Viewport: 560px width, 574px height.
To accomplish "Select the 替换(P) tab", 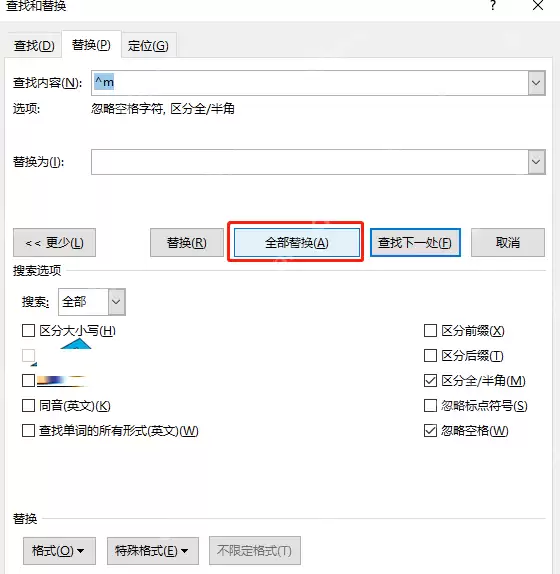I will click(91, 45).
